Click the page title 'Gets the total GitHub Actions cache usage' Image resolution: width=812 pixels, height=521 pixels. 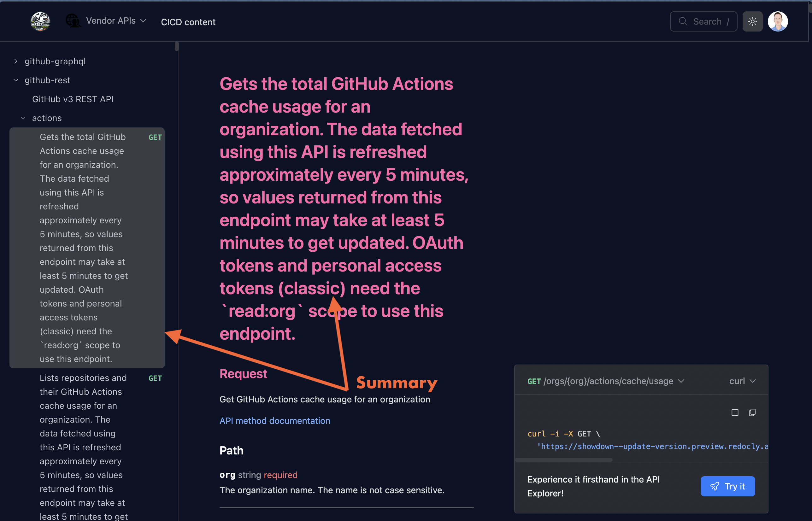(344, 209)
